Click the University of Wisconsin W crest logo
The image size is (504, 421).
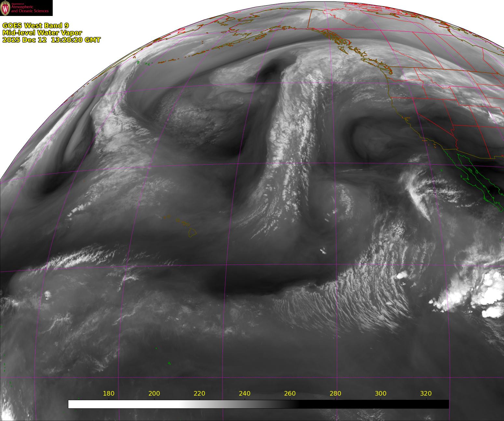click(x=6, y=8)
